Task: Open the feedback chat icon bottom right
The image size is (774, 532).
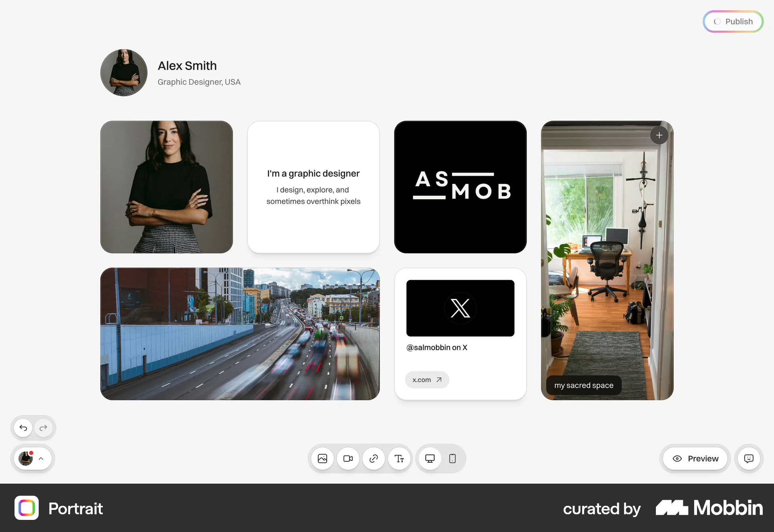Action: (x=748, y=459)
